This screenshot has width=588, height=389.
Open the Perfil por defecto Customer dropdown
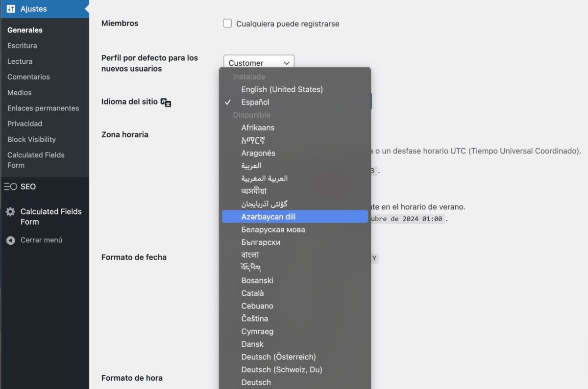tap(259, 62)
